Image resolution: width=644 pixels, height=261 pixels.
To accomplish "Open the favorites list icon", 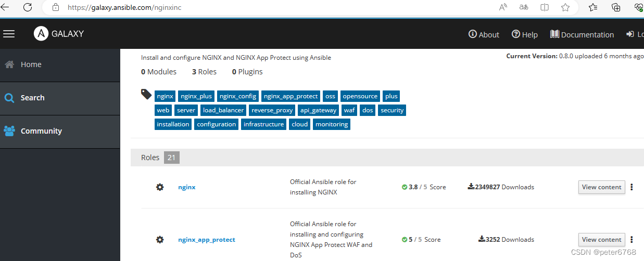I will (593, 7).
